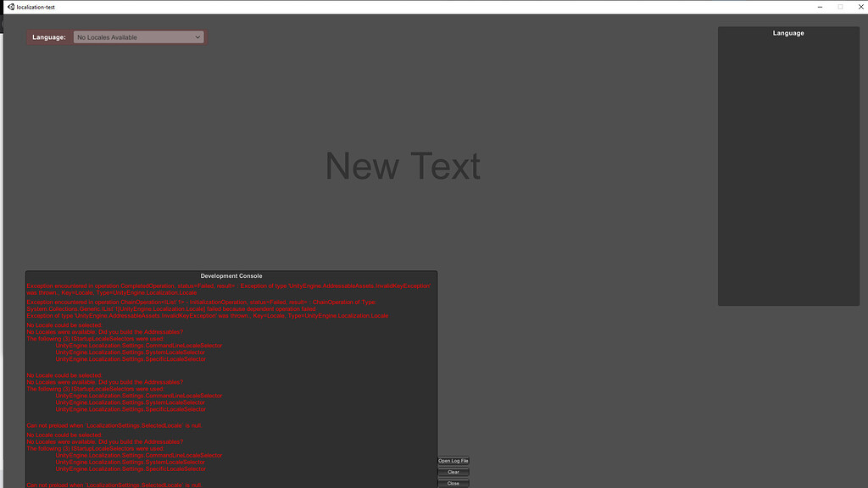The width and height of the screenshot is (868, 488).
Task: Click the "No Locale could be selected" error line
Action: point(68,324)
